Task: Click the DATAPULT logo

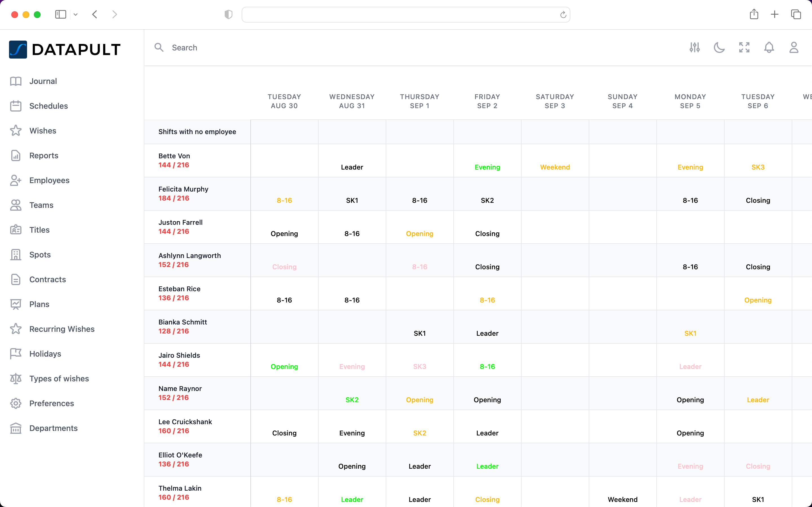Action: pyautogui.click(x=65, y=50)
